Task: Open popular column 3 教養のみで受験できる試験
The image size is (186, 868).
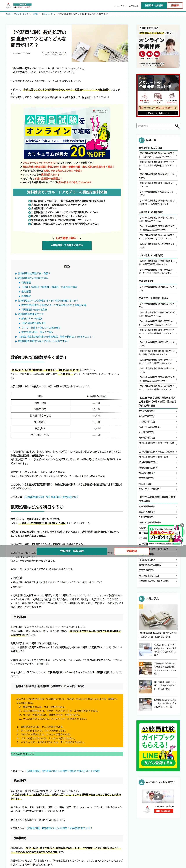Action: tap(158, 669)
